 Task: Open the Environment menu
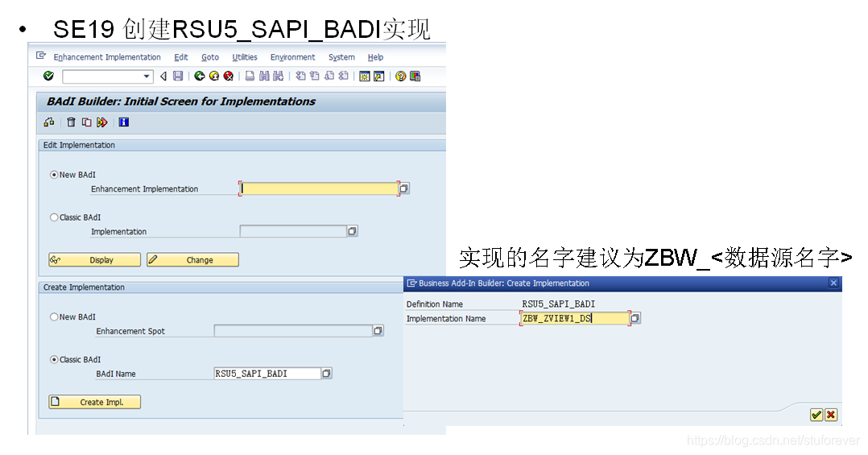292,57
